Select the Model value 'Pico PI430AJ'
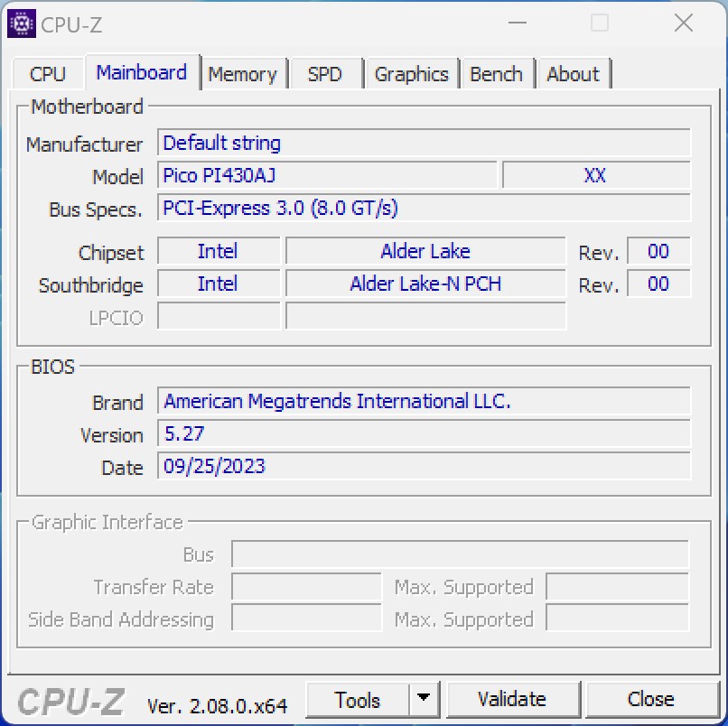The image size is (728, 726). (327, 175)
